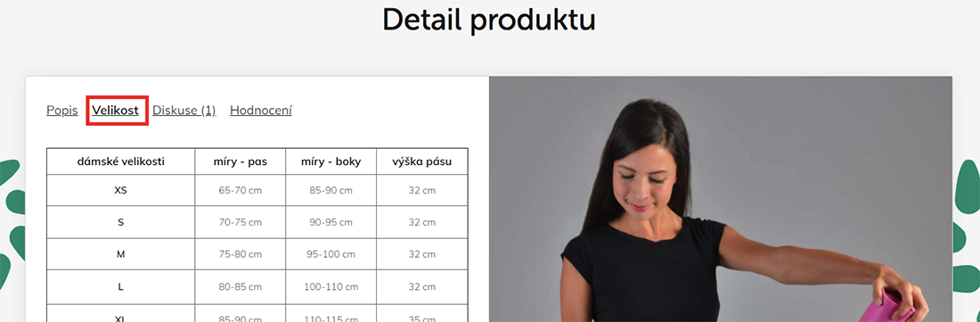The image size is (980, 322).
Task: Select the S size cell
Action: click(x=120, y=222)
